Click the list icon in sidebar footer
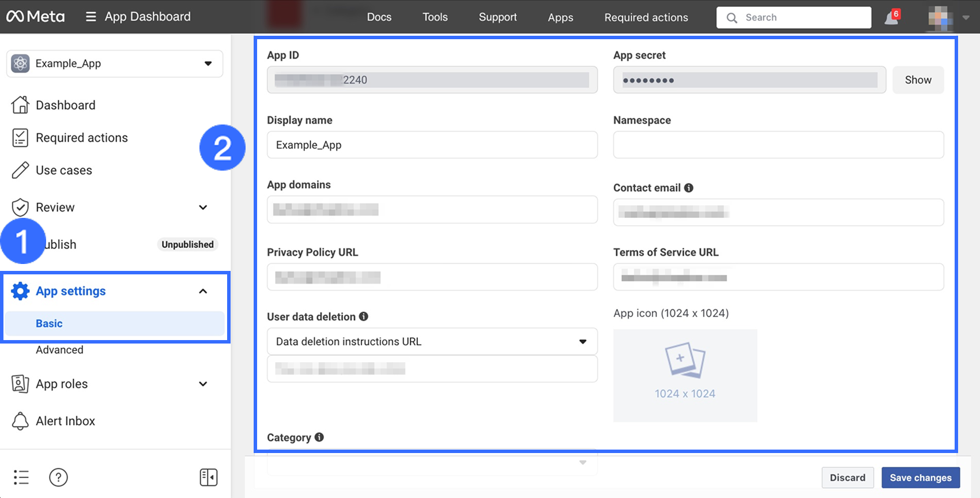 click(x=21, y=477)
